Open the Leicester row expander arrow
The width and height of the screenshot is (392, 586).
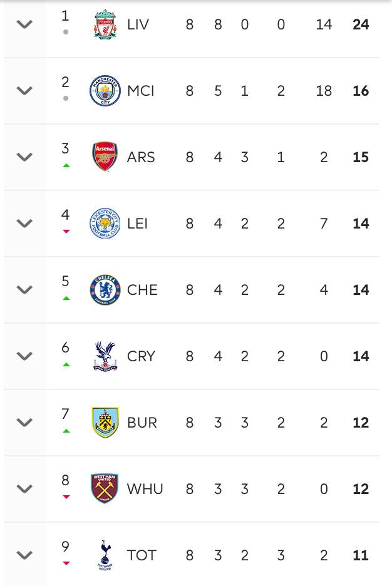[24, 224]
